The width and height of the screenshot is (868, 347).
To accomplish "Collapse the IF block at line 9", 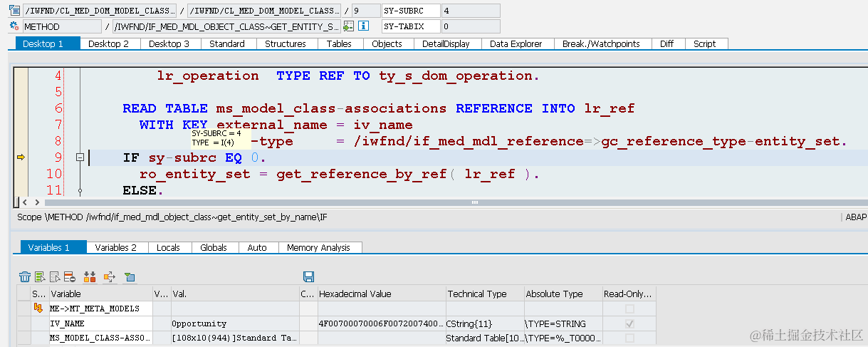I will pyautogui.click(x=80, y=157).
